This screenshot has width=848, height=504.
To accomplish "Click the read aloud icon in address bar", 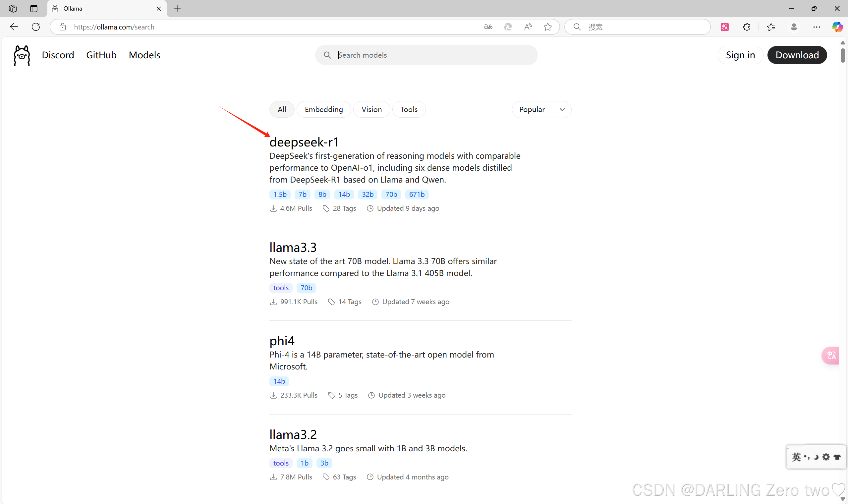I will [528, 27].
